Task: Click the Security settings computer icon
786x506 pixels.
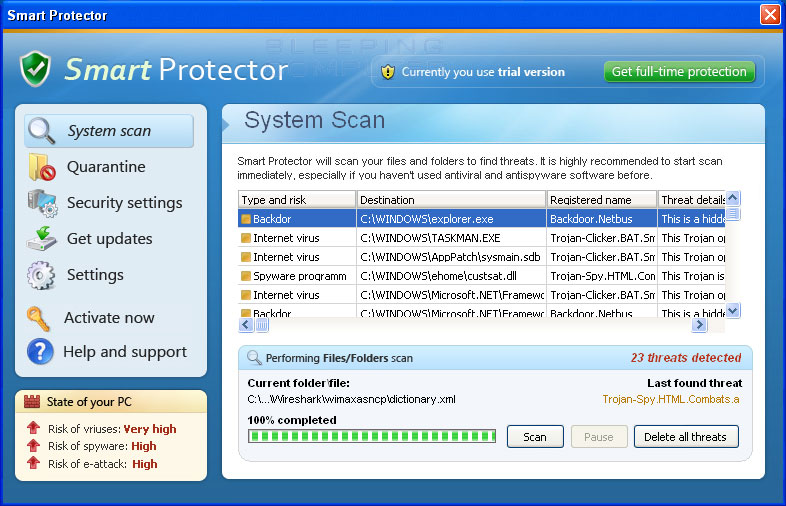Action: (42, 203)
